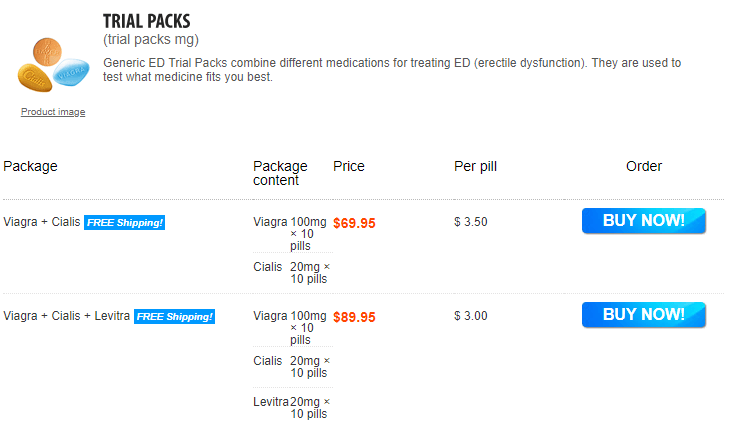Click the Price column header

pos(349,166)
